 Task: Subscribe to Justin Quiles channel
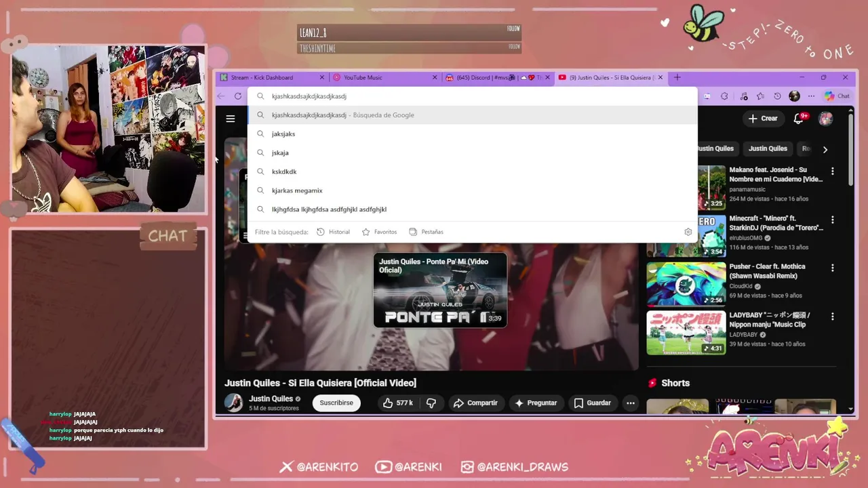click(336, 403)
